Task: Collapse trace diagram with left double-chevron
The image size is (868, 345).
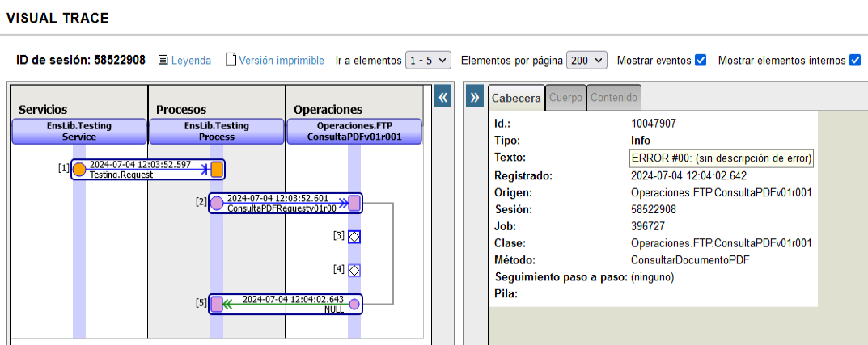Action: (x=442, y=97)
